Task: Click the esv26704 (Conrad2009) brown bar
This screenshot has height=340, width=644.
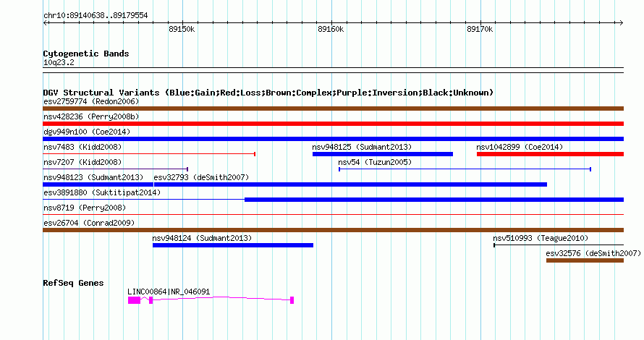Action: pyautogui.click(x=333, y=230)
